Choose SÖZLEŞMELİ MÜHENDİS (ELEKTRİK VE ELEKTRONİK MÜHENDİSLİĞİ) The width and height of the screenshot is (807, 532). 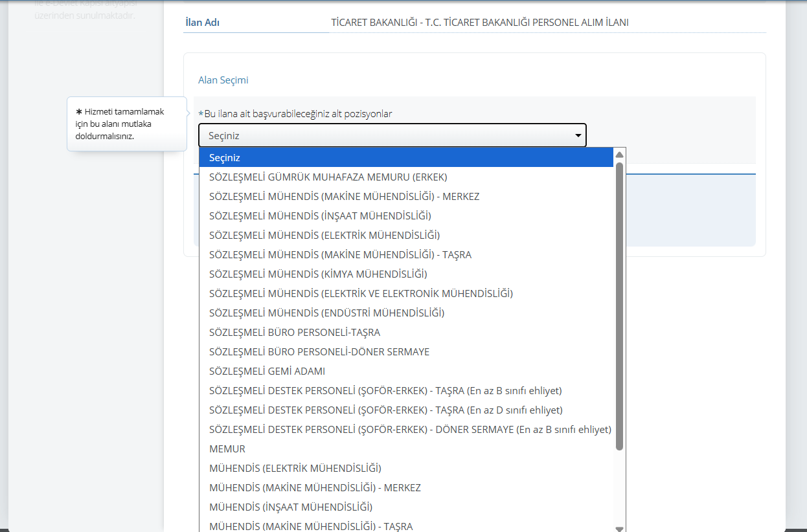361,294
